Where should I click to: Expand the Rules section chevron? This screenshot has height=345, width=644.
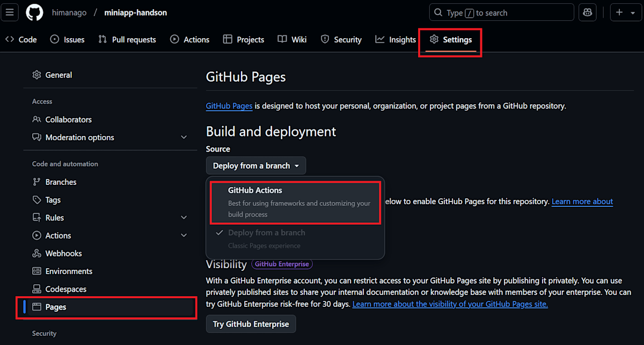click(184, 218)
